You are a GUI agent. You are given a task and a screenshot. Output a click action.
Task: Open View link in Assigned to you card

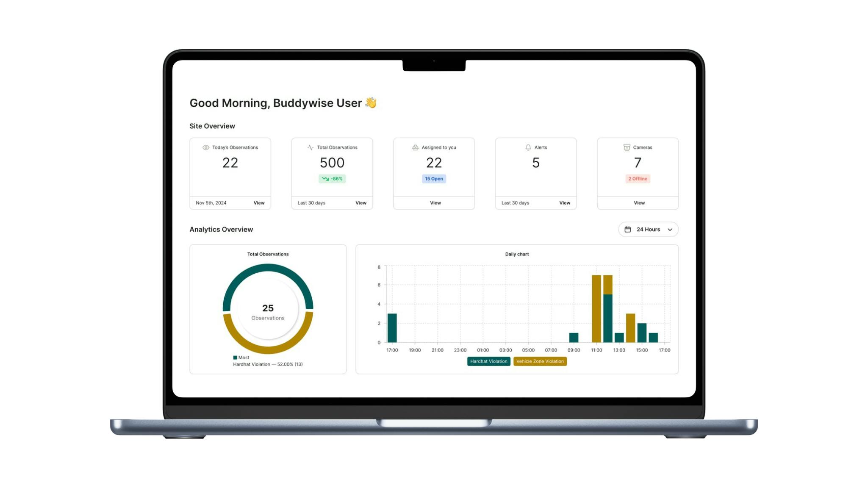tap(435, 203)
